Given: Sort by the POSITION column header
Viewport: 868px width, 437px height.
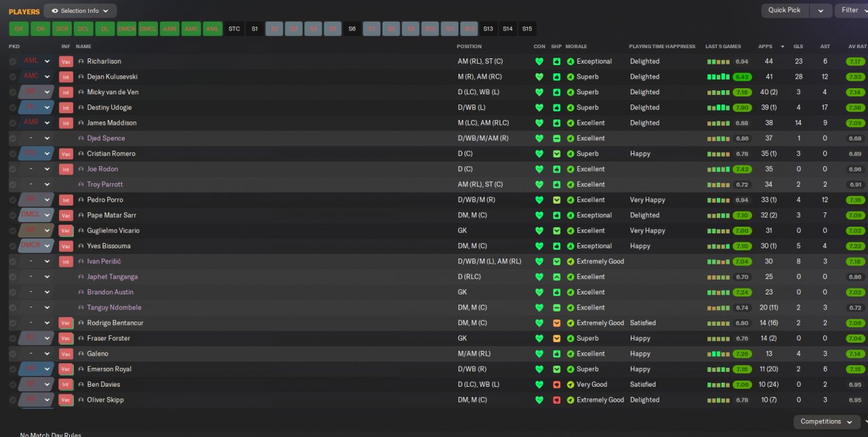Looking at the screenshot, I should pyautogui.click(x=469, y=47).
